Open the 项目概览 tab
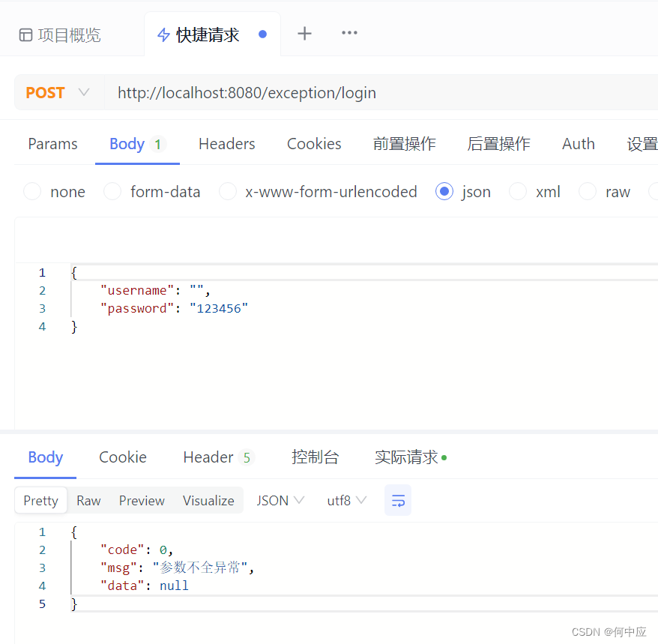This screenshot has height=644, width=658. click(60, 34)
